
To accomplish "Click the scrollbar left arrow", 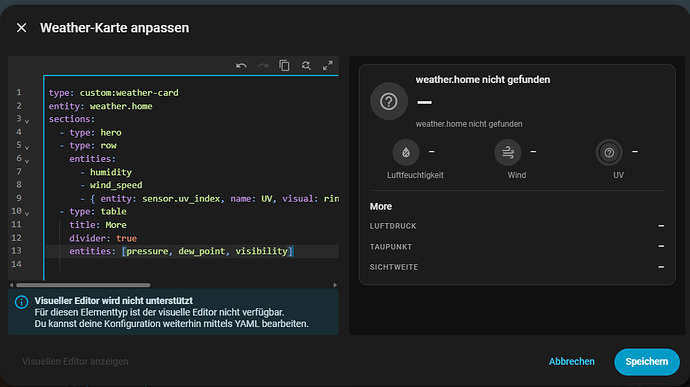I will coord(11,285).
